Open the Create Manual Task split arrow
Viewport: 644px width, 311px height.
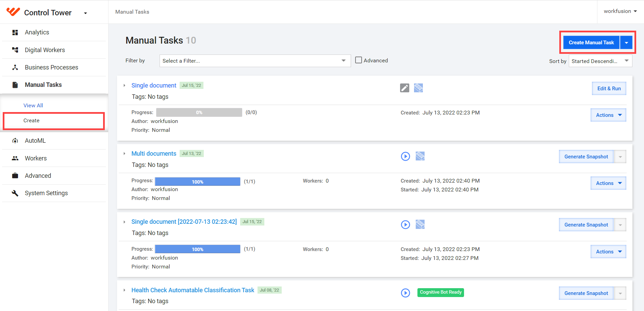click(626, 43)
